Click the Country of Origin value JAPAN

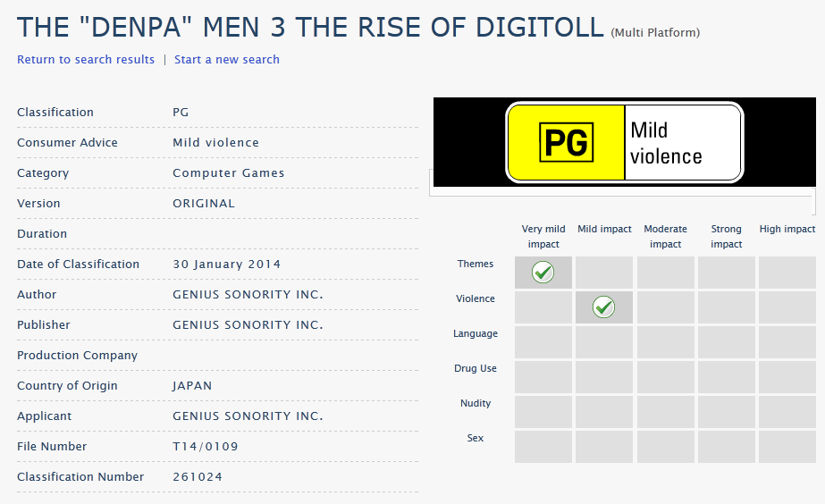coord(192,386)
